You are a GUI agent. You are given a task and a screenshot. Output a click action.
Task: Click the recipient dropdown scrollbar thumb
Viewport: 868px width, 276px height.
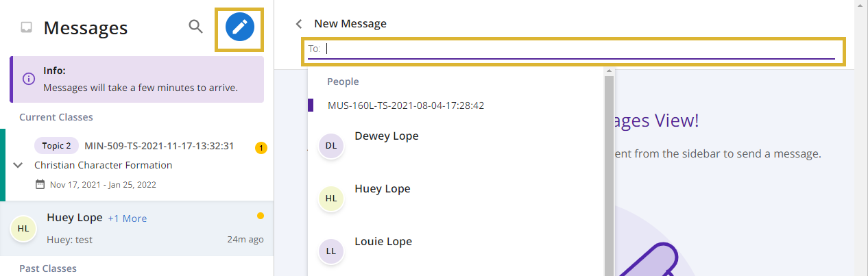[x=608, y=175]
